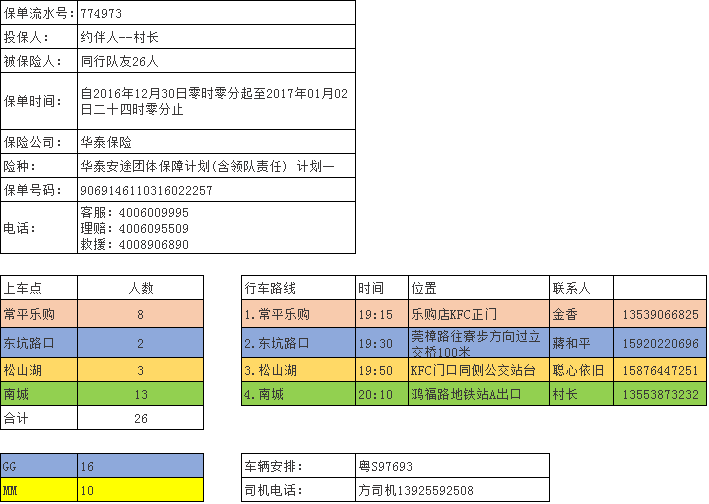This screenshot has height=504, width=709.
Task: Click the 乐购店KFC正门 location cell
Action: point(478,314)
